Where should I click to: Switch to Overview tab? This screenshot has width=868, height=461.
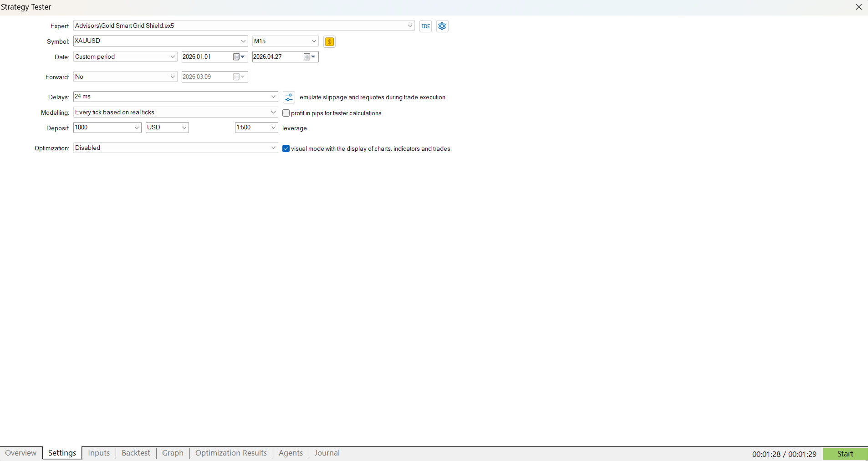21,453
